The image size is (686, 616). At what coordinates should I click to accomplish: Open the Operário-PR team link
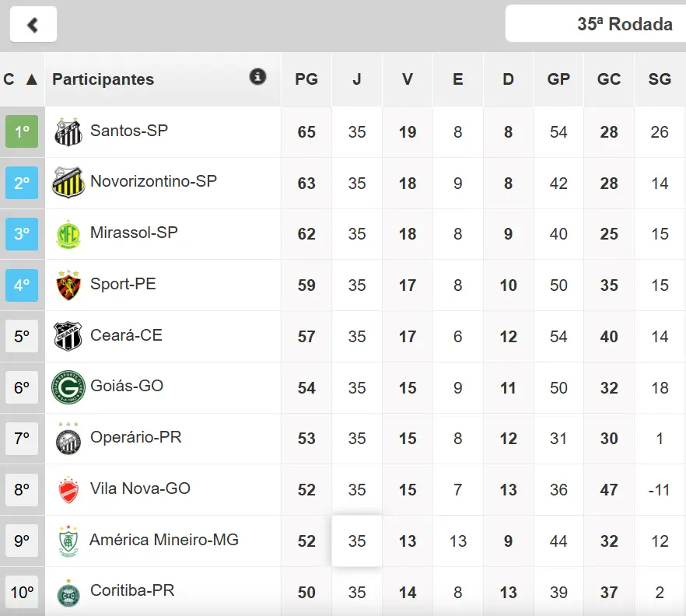pyautogui.click(x=136, y=437)
